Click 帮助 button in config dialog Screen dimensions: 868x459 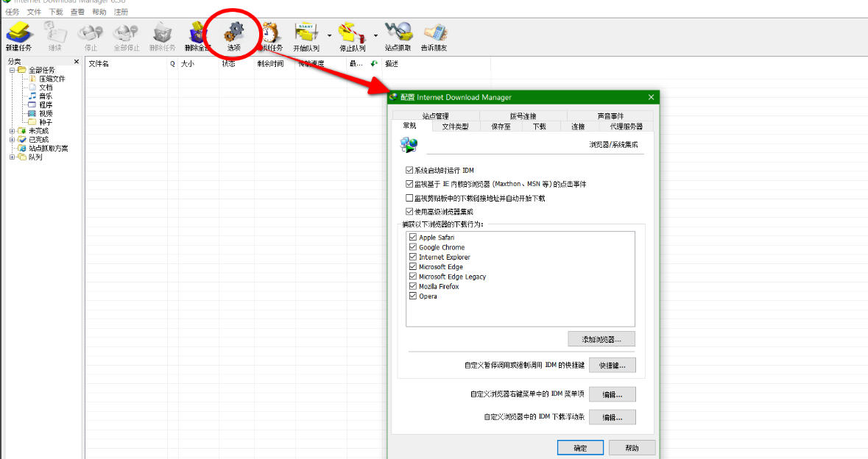point(632,448)
